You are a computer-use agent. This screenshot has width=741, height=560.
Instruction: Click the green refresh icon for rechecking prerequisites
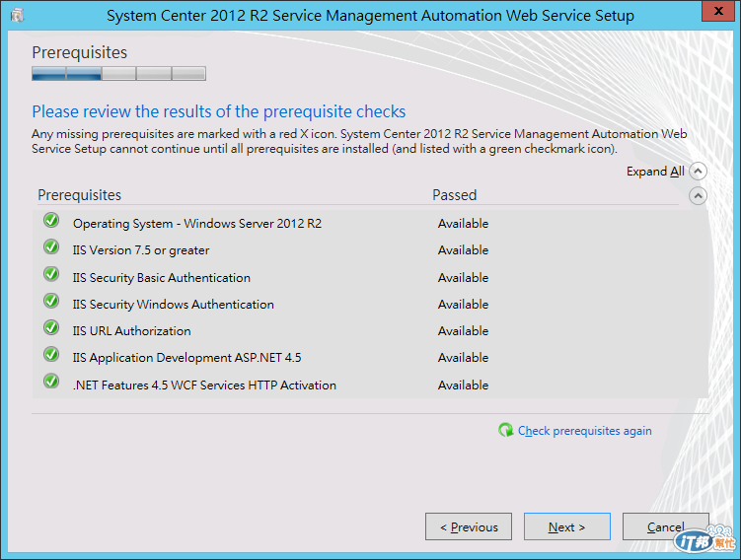[506, 430]
